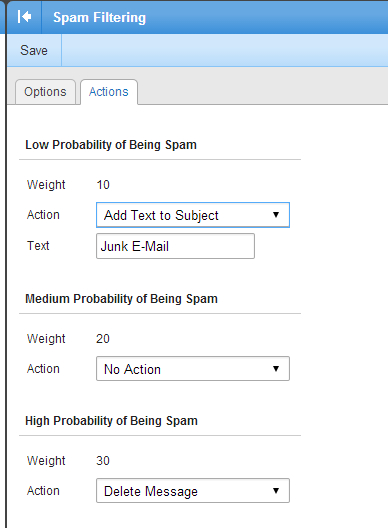Save the spam filtering settings
This screenshot has height=528, width=388.
point(34,51)
